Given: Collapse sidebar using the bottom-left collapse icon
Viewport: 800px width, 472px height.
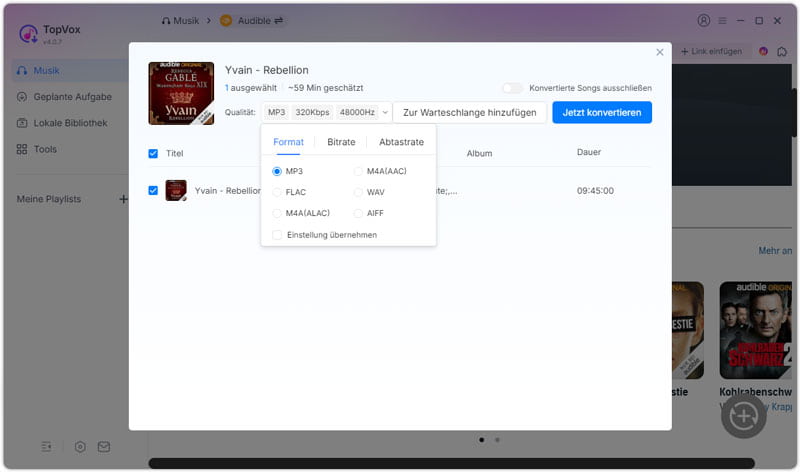Looking at the screenshot, I should (46, 447).
